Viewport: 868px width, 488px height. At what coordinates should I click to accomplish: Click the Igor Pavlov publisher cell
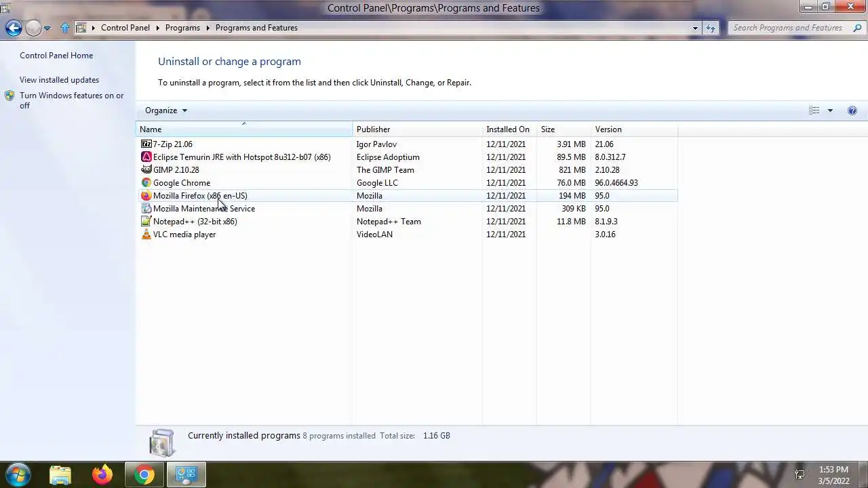coord(376,144)
